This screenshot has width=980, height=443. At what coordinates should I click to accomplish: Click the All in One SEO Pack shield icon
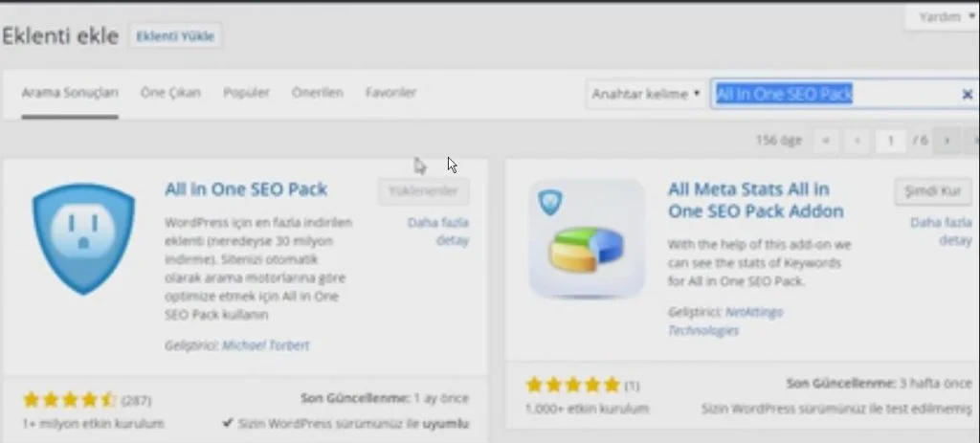tap(83, 238)
